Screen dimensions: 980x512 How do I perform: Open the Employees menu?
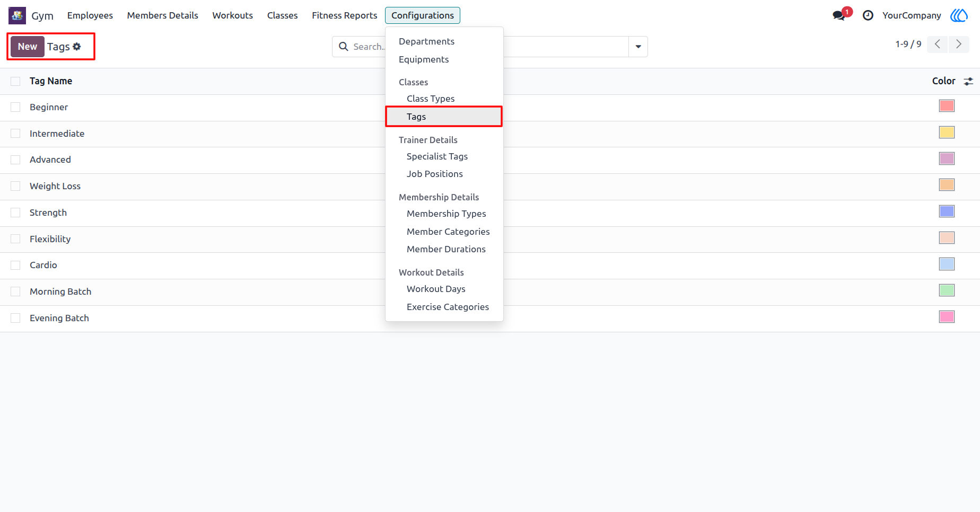click(x=90, y=15)
